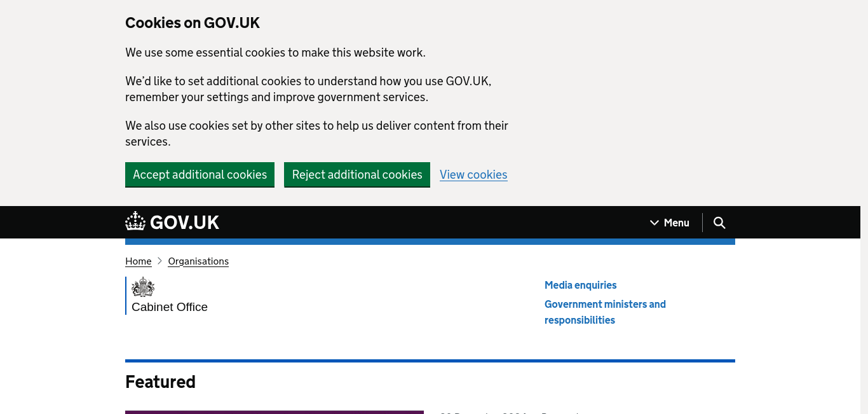Viewport: 868px width, 414px height.
Task: Click the Featured section heading
Action: pyautogui.click(x=160, y=382)
